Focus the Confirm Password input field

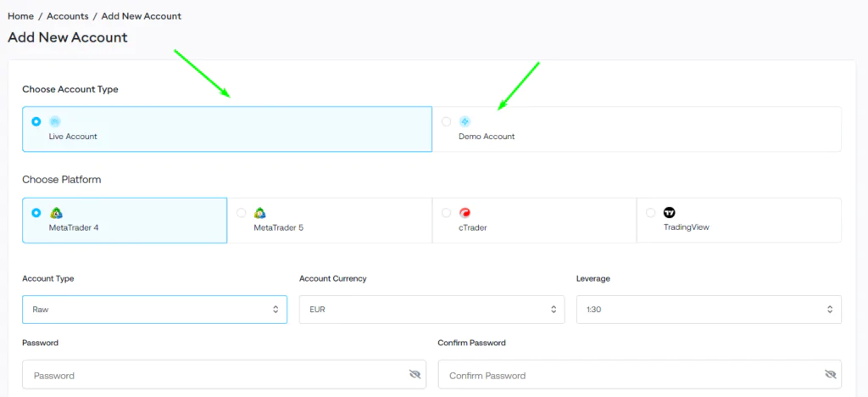click(639, 375)
